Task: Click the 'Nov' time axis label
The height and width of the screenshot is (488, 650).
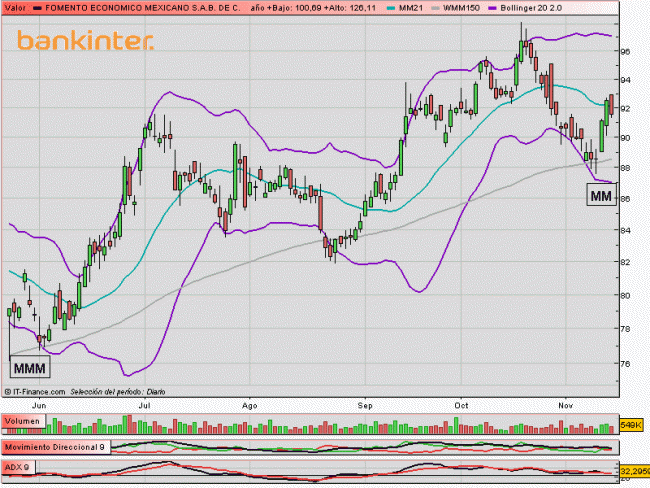Action: point(565,405)
